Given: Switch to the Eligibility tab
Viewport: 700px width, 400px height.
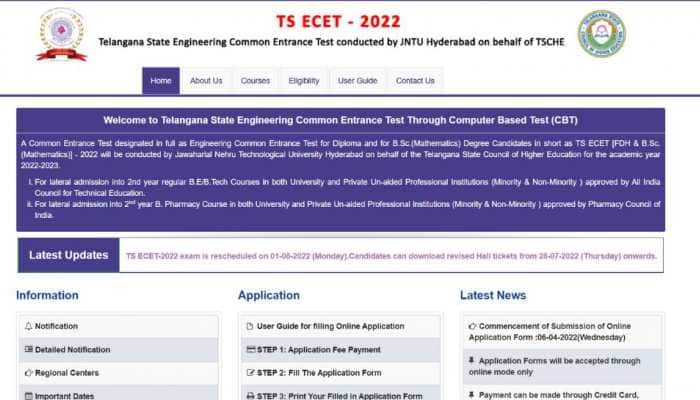Looking at the screenshot, I should click(x=304, y=81).
